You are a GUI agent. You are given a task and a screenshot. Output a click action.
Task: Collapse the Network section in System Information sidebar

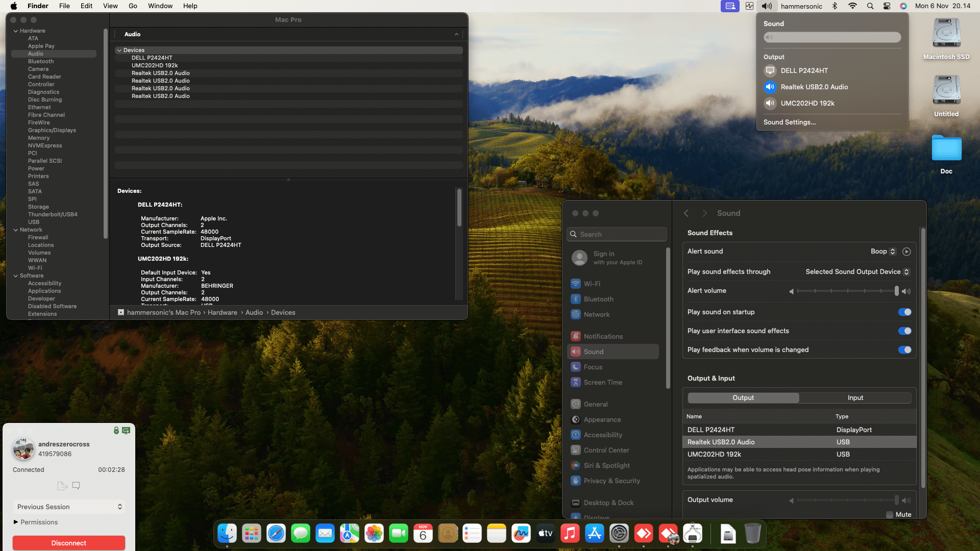(16, 230)
